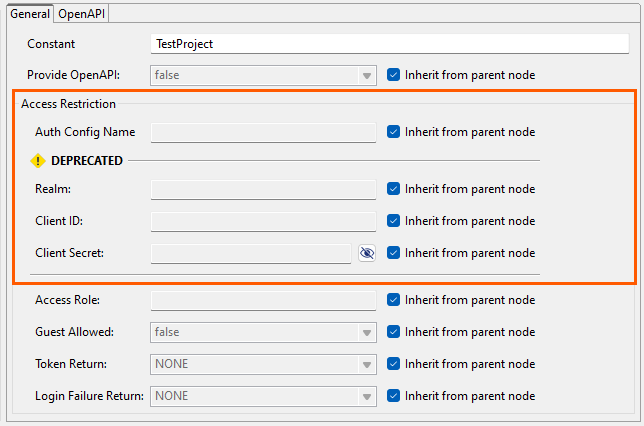Switch to the OpenAPI tab

coord(83,14)
